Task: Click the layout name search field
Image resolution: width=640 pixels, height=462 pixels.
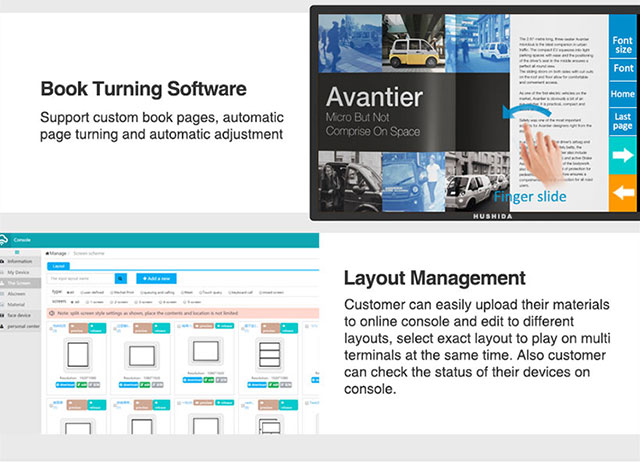Action: [80, 278]
